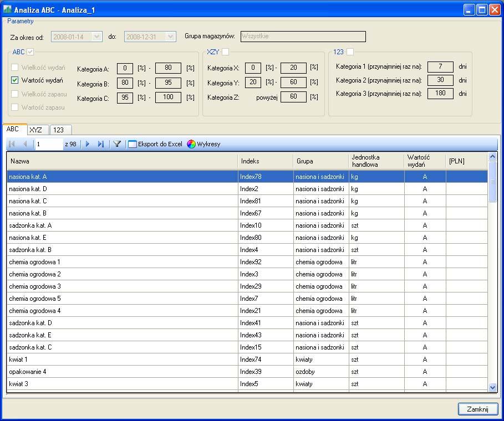
Task: Click the scroll up arrow of table
Action: click(492, 157)
